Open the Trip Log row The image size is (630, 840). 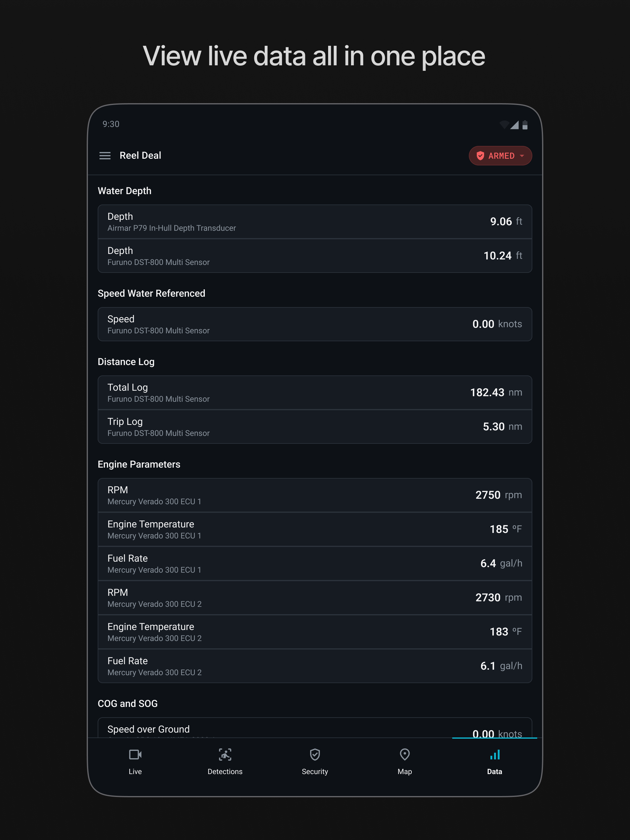coord(315,427)
